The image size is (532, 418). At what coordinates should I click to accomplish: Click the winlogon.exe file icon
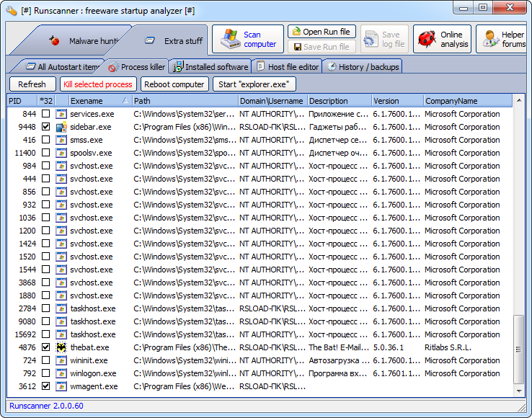[61, 373]
